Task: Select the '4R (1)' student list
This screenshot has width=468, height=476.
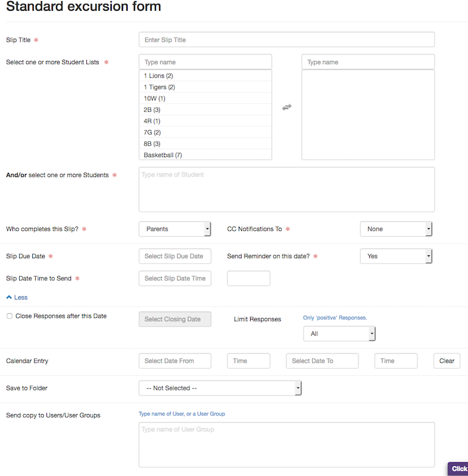Action: (x=205, y=121)
